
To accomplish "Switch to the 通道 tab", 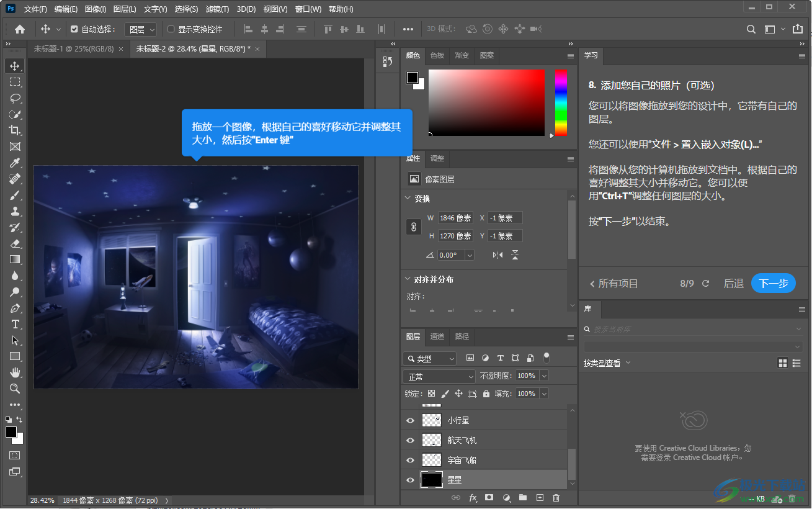I will tap(437, 336).
